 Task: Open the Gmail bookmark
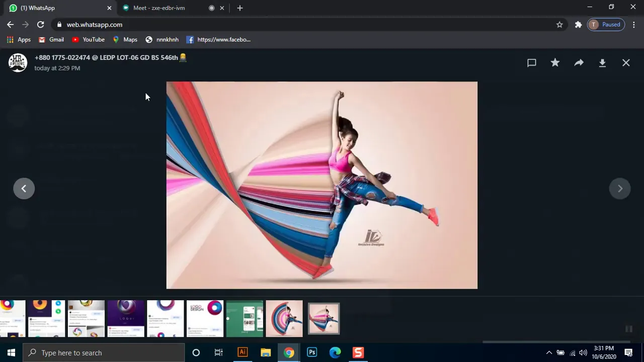tap(51, 40)
